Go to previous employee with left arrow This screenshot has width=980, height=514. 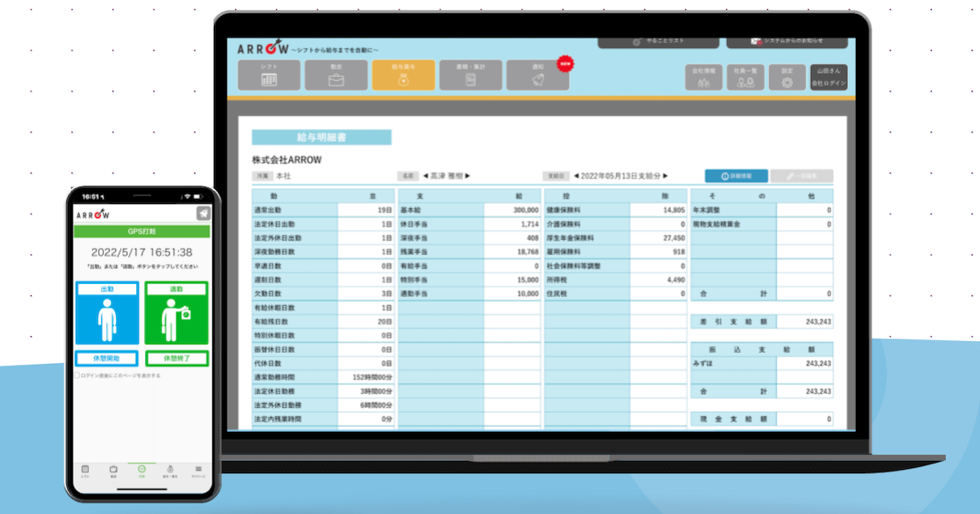point(425,176)
